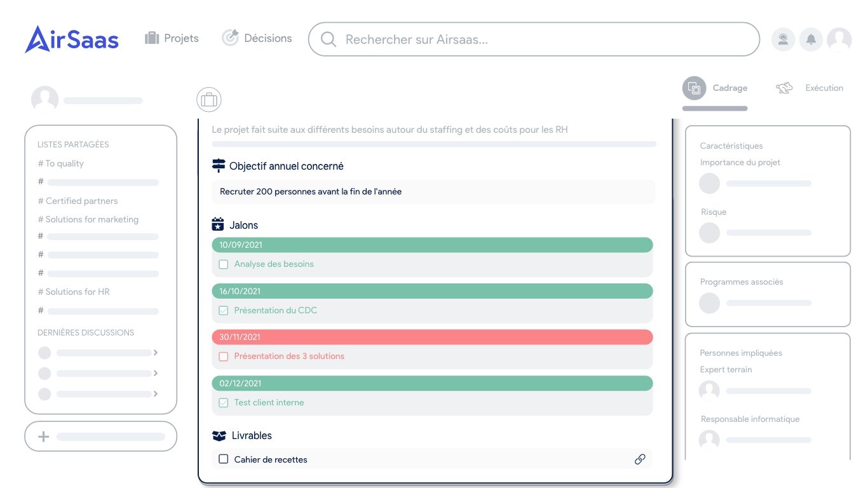The image size is (868, 488).
Task: Expand the third recent discussion chevron
Action: [x=156, y=394]
